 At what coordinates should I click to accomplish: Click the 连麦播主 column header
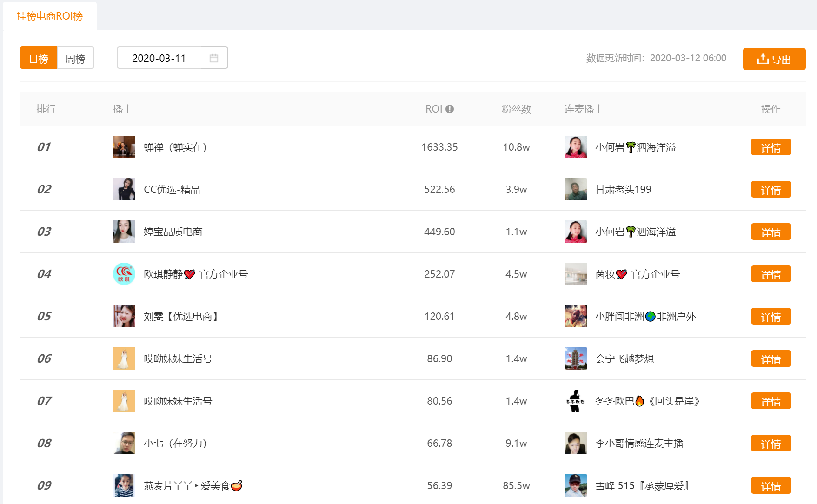584,109
